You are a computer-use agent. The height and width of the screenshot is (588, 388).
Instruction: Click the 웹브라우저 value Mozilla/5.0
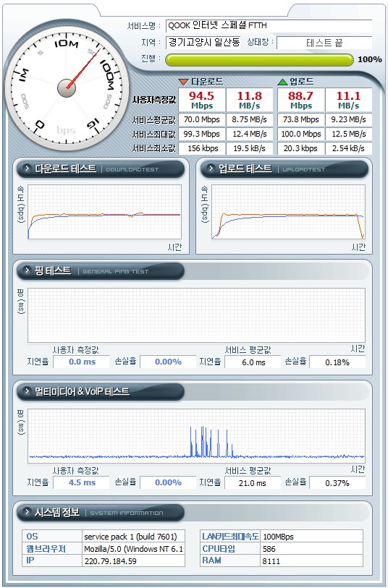pos(133,549)
